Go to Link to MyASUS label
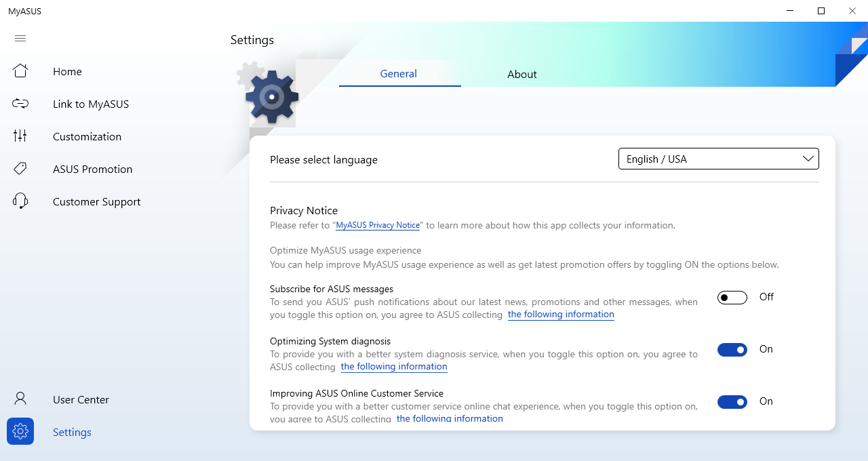This screenshot has height=461, width=868. pos(91,104)
